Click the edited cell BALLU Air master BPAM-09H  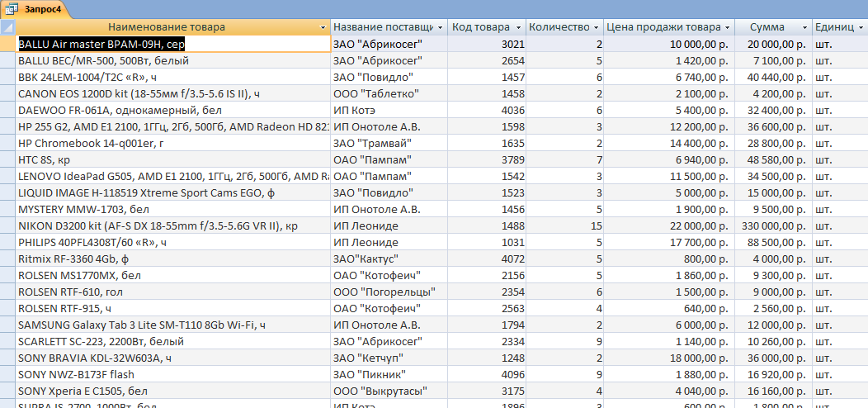[x=173, y=45]
